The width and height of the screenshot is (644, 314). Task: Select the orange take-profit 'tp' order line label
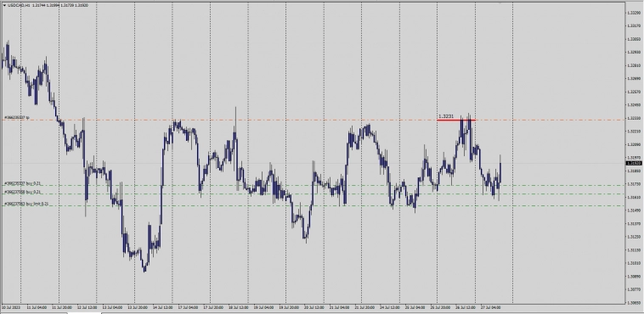click(x=17, y=117)
